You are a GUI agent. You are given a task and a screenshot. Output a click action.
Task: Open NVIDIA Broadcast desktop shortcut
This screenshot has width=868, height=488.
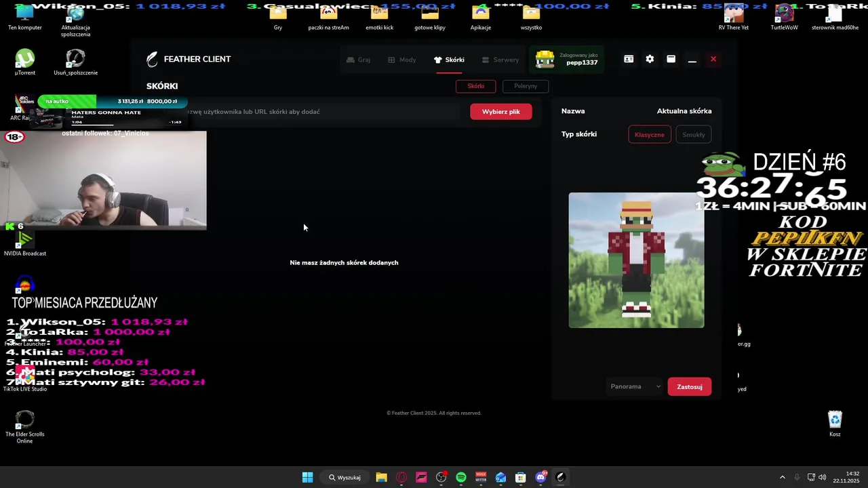point(25,244)
